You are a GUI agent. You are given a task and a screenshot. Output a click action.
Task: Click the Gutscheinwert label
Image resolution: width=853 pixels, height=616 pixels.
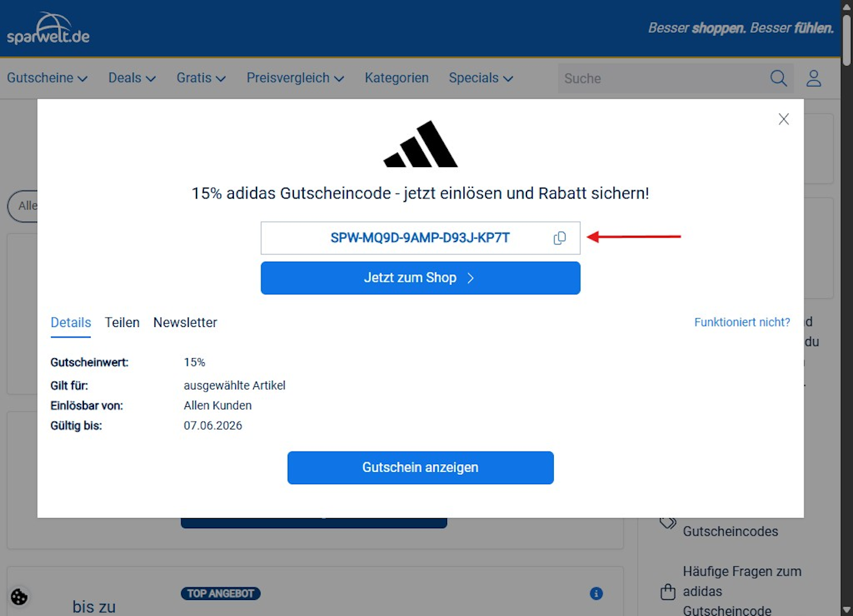click(89, 363)
